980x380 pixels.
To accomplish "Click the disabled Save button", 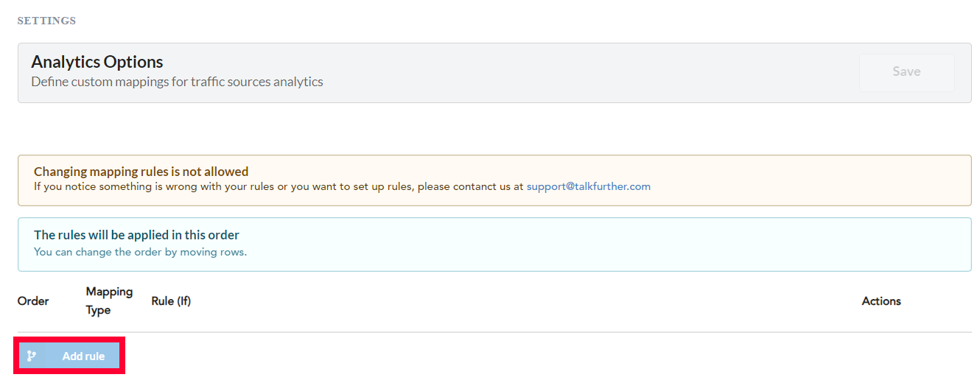I will pos(906,72).
